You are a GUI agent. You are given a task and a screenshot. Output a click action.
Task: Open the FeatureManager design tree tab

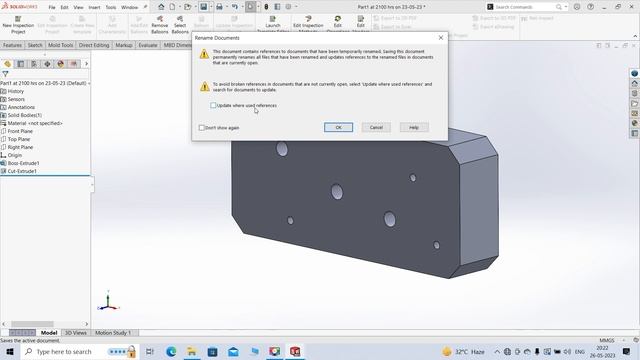pyautogui.click(x=7, y=64)
